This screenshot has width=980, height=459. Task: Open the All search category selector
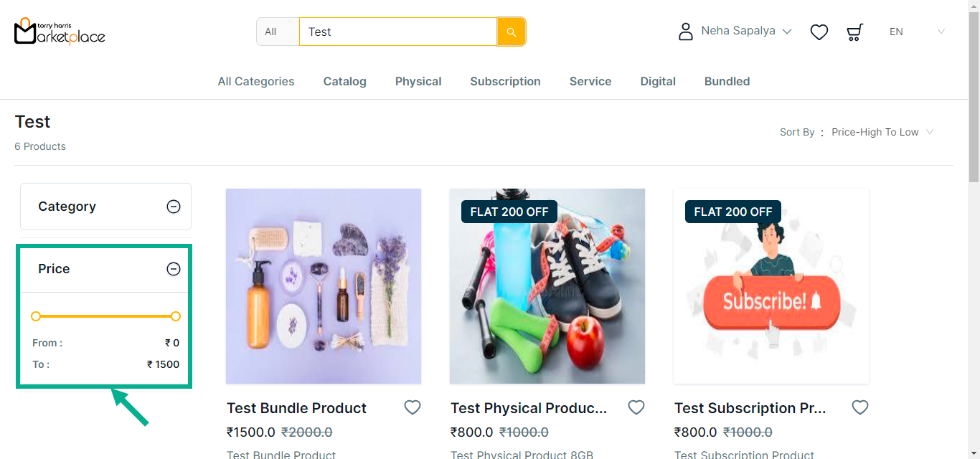point(278,32)
